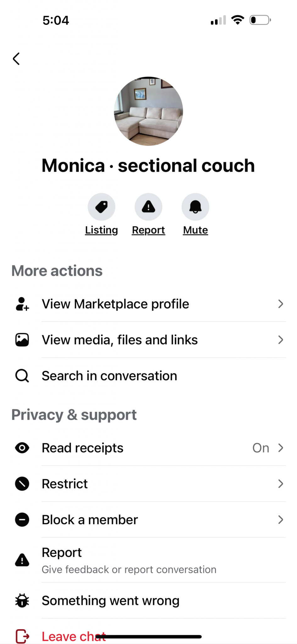
Task: Tap the back arrow icon
Action: (16, 59)
